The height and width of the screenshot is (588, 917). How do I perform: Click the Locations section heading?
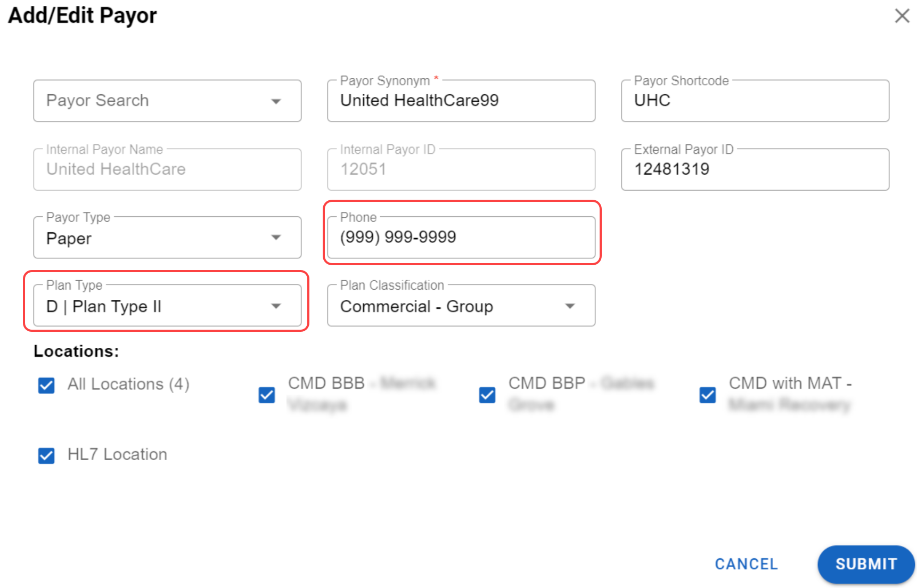[76, 352]
